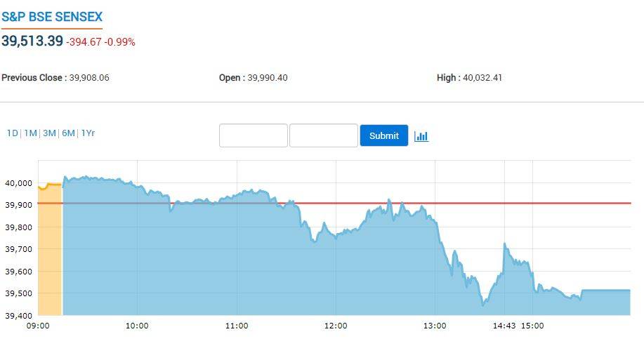644x353 pixels.
Task: Open the S&P BSE SENSEX heading
Action: pos(51,16)
